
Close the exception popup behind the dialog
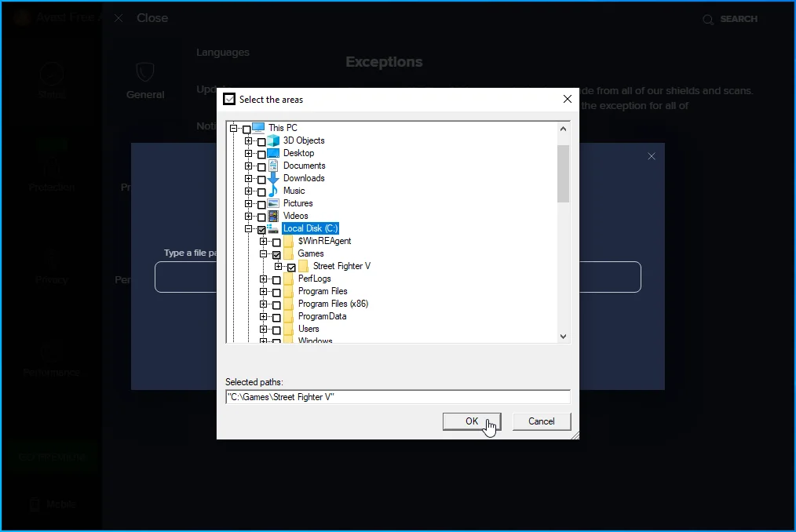coord(652,156)
